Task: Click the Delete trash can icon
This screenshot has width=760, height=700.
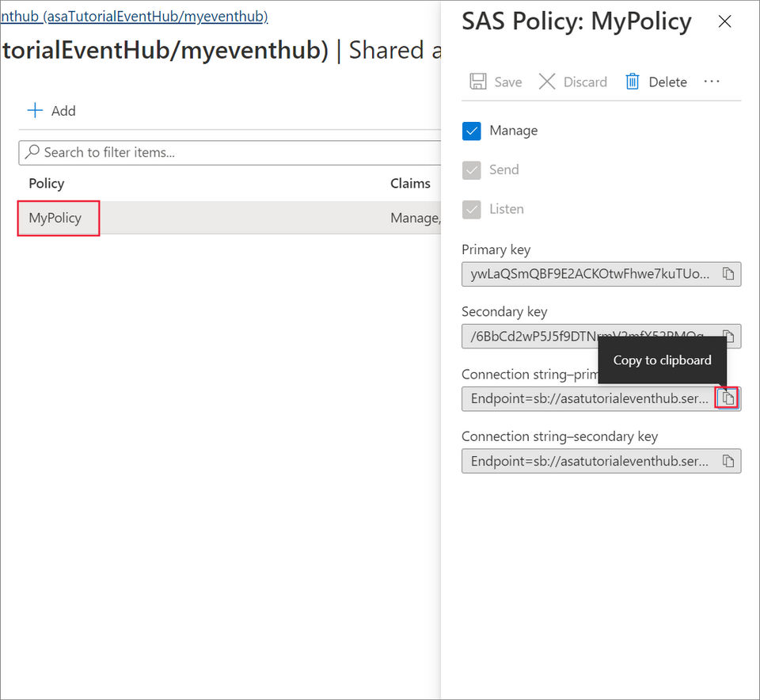Action: point(633,82)
